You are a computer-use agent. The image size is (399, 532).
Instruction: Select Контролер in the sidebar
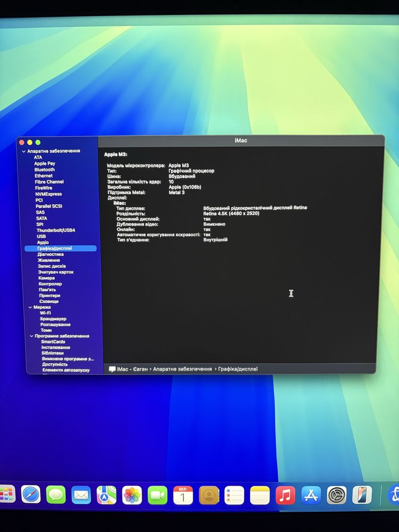tap(50, 284)
